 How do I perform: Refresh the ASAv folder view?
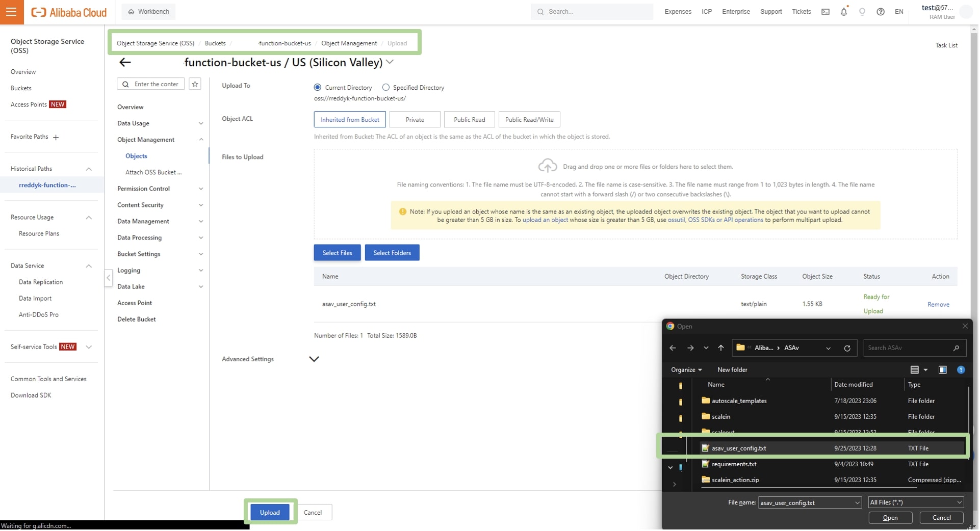pos(847,348)
